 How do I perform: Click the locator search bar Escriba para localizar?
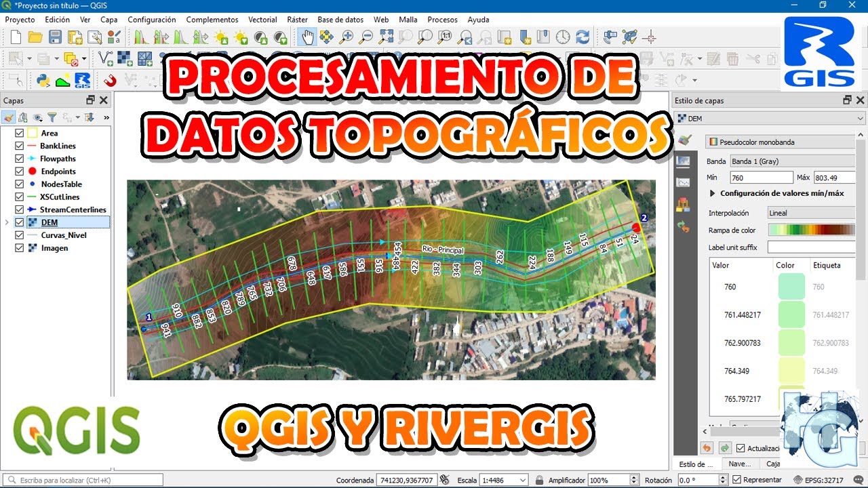click(83, 480)
